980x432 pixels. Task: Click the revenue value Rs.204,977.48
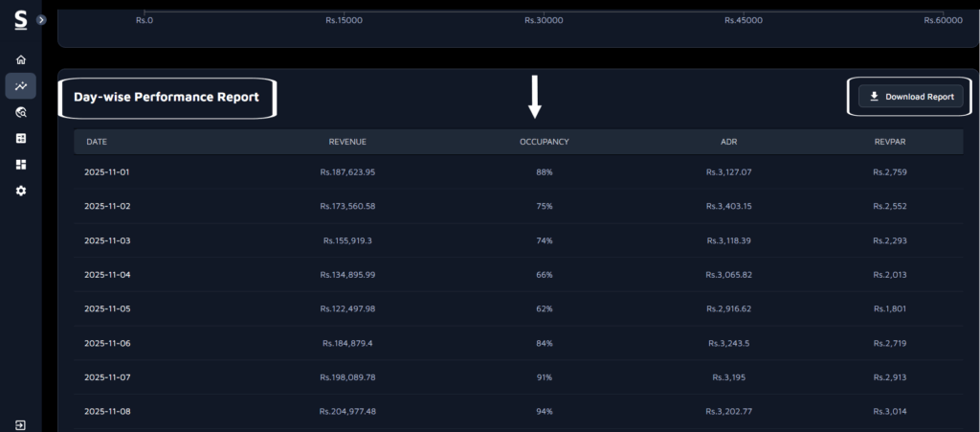point(347,411)
